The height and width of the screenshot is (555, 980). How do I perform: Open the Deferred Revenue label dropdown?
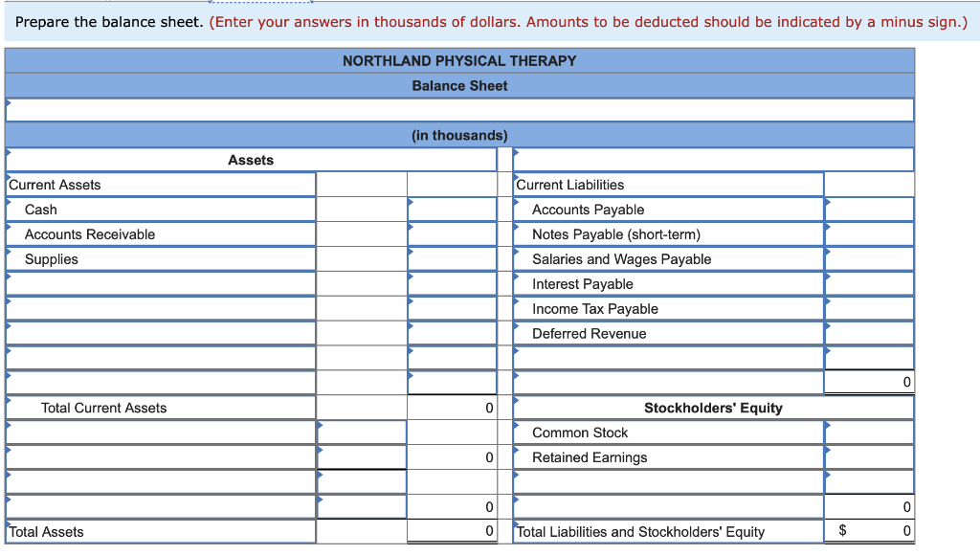click(x=668, y=333)
